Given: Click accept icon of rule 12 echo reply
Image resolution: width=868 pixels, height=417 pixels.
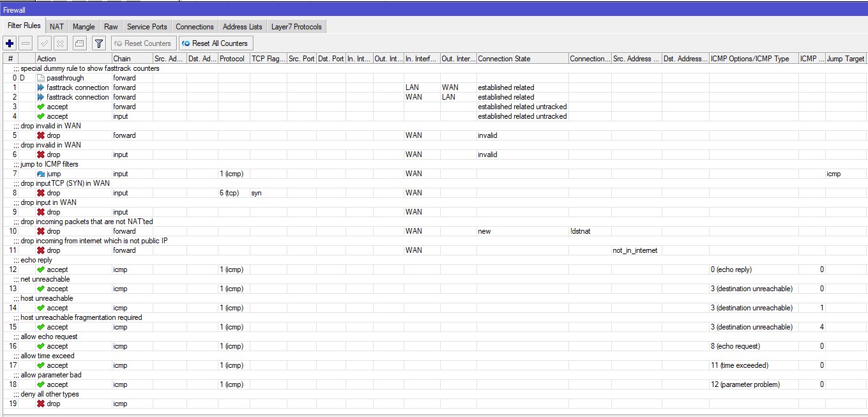Looking at the screenshot, I should (41, 269).
